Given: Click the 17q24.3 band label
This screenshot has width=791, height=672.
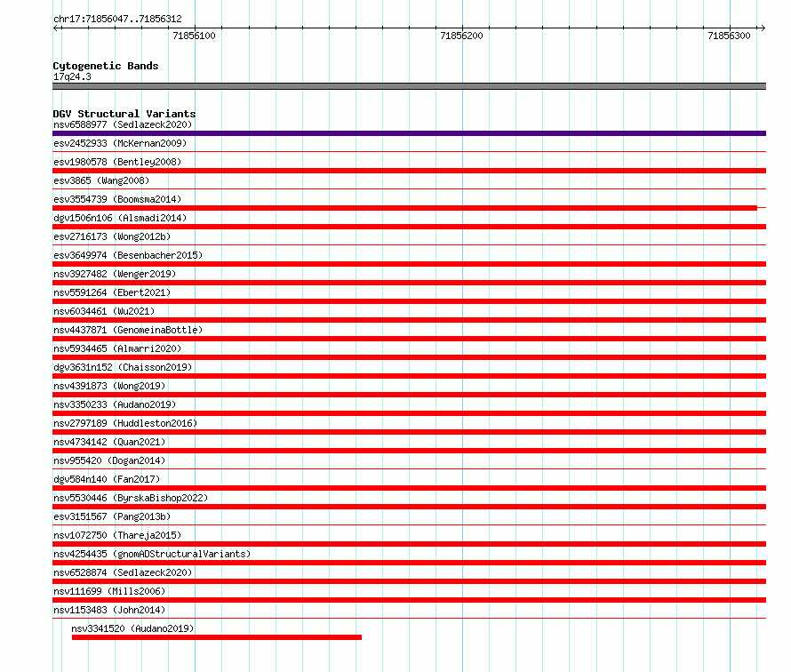Looking at the screenshot, I should [x=72, y=76].
